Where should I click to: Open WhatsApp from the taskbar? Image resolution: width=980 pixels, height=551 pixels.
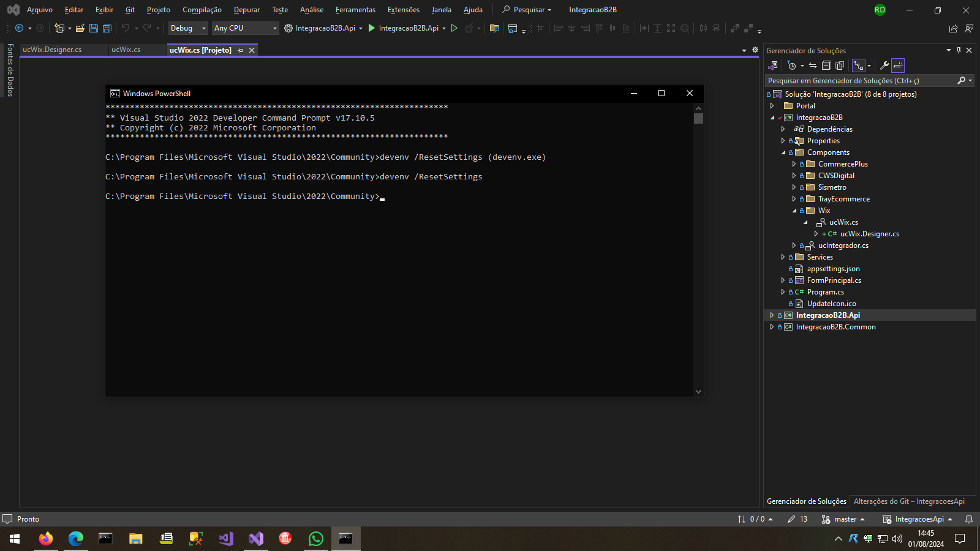click(316, 539)
